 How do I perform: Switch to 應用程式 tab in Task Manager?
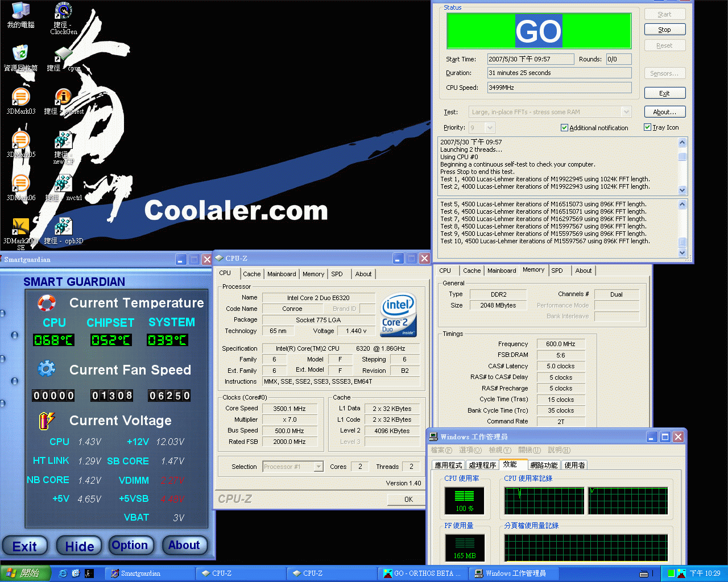point(448,465)
